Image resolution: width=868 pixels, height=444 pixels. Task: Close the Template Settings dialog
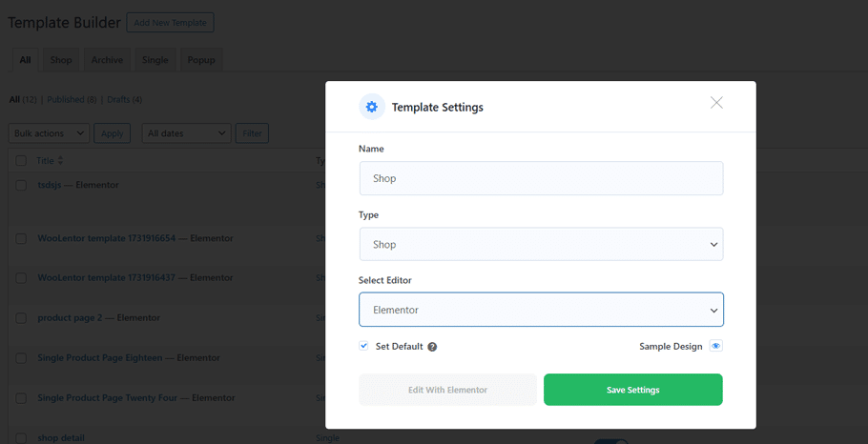[x=716, y=103]
